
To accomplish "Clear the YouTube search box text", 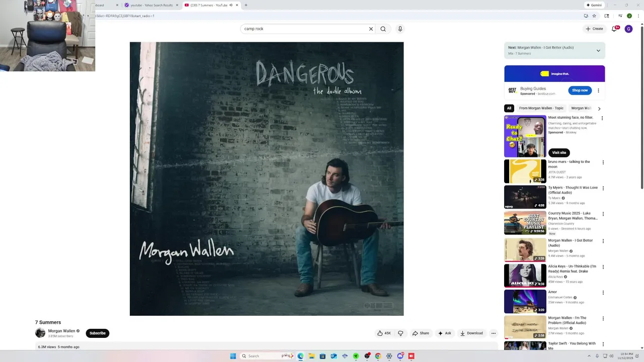I will 371,29.
